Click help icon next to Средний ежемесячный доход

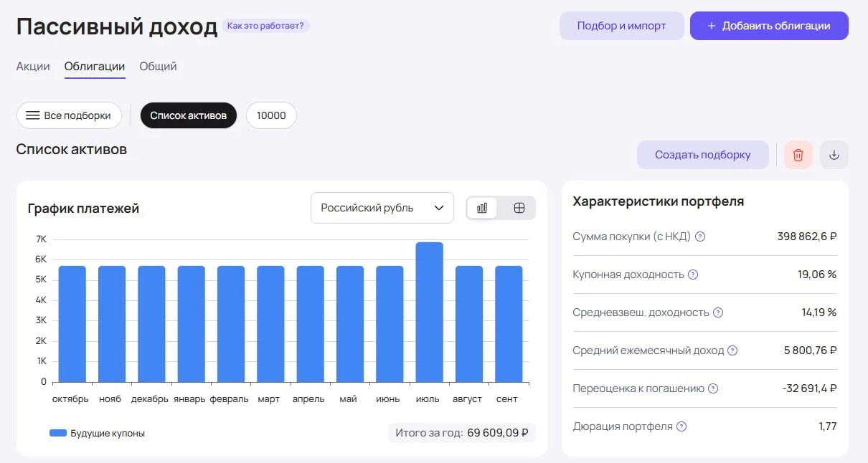pos(732,350)
